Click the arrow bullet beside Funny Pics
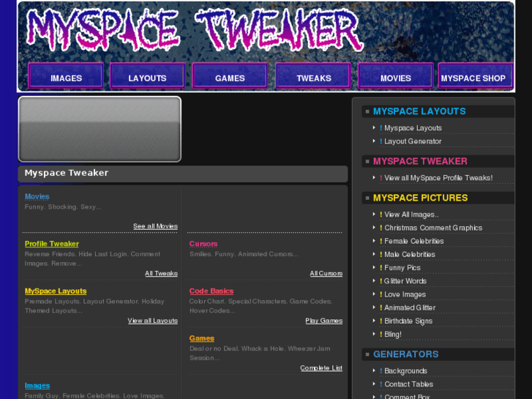 [374, 267]
